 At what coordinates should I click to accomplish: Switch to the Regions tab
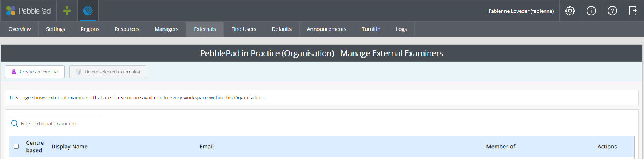(90, 29)
